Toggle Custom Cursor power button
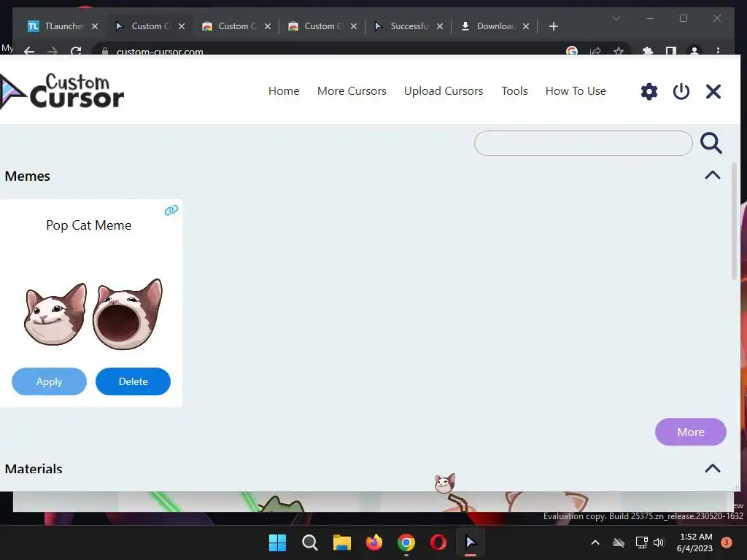The image size is (747, 560). point(681,91)
